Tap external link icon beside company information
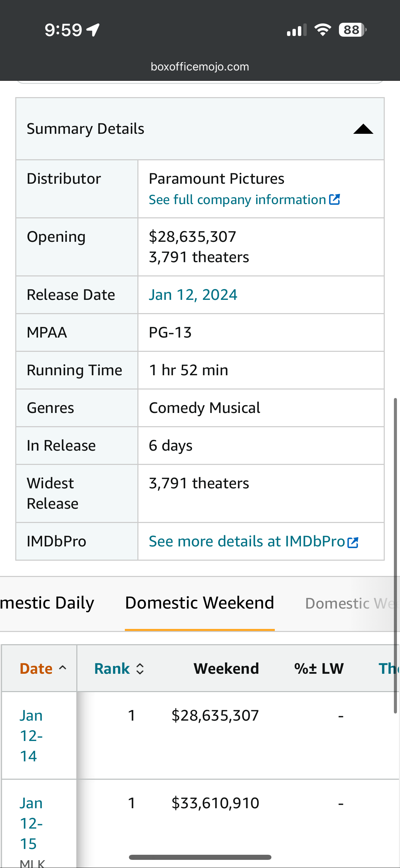The height and width of the screenshot is (868, 400). click(335, 199)
